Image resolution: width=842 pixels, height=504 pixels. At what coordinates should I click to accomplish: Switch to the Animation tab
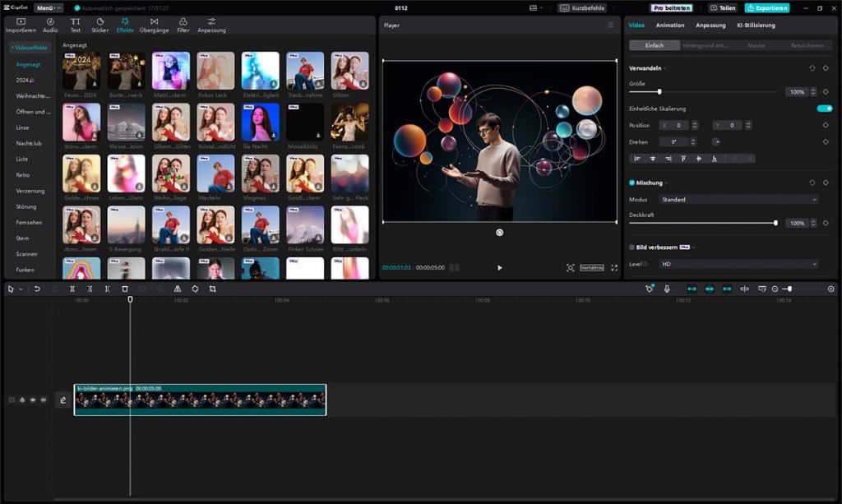[669, 25]
